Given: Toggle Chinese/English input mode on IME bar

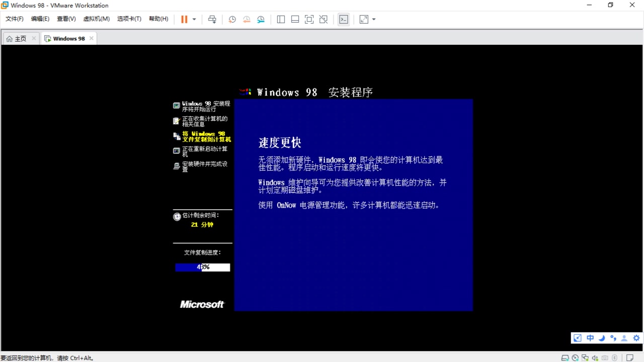Looking at the screenshot, I should [590, 338].
